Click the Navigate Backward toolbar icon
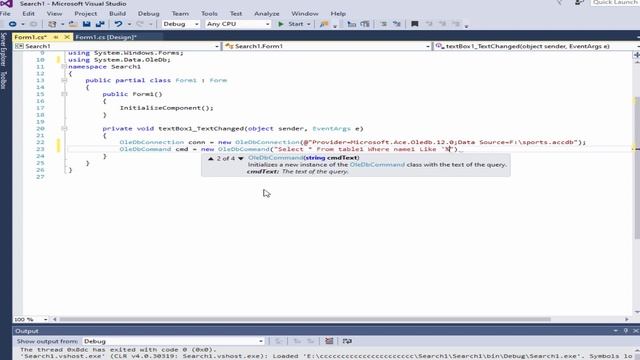Image resolution: width=640 pixels, height=360 pixels. click(12, 24)
